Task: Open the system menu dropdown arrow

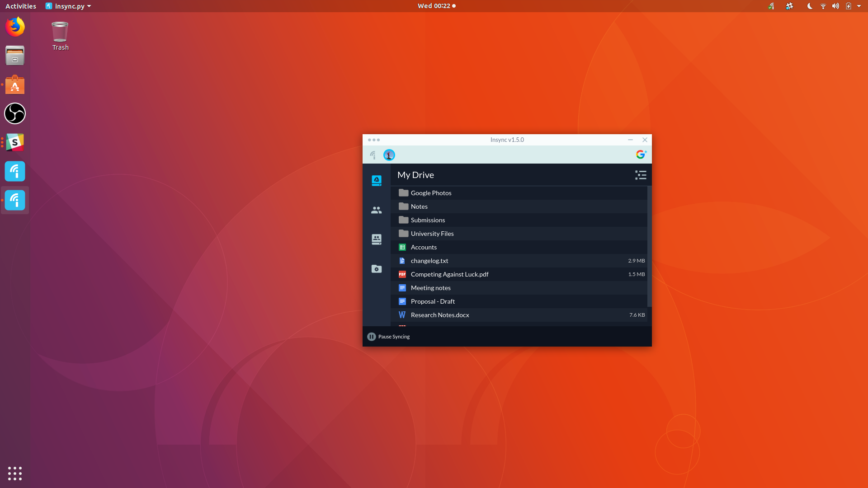Action: click(x=859, y=6)
